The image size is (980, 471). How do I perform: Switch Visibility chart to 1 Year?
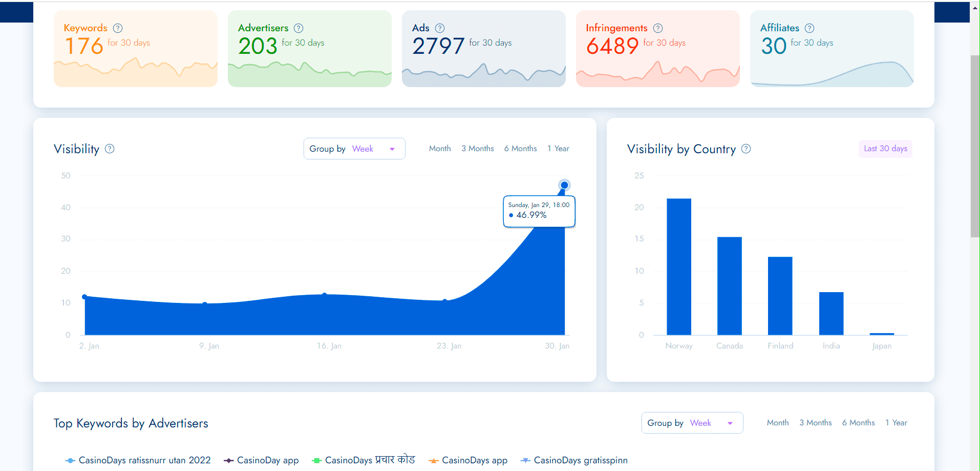pyautogui.click(x=558, y=149)
